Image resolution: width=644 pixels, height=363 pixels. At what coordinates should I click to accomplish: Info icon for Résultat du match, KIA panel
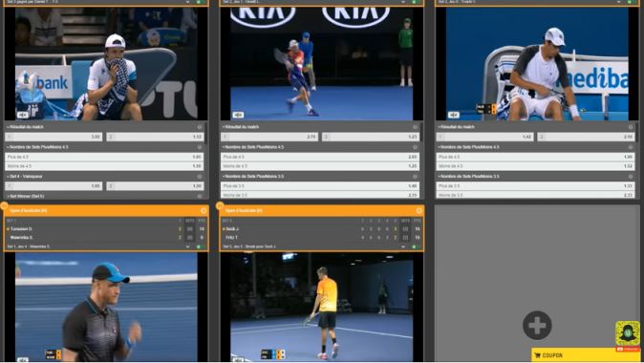tap(416, 127)
